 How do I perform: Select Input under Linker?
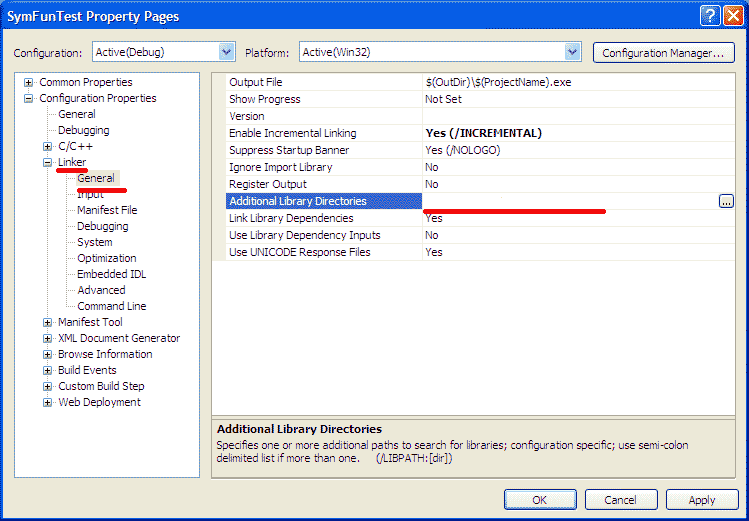point(90,194)
